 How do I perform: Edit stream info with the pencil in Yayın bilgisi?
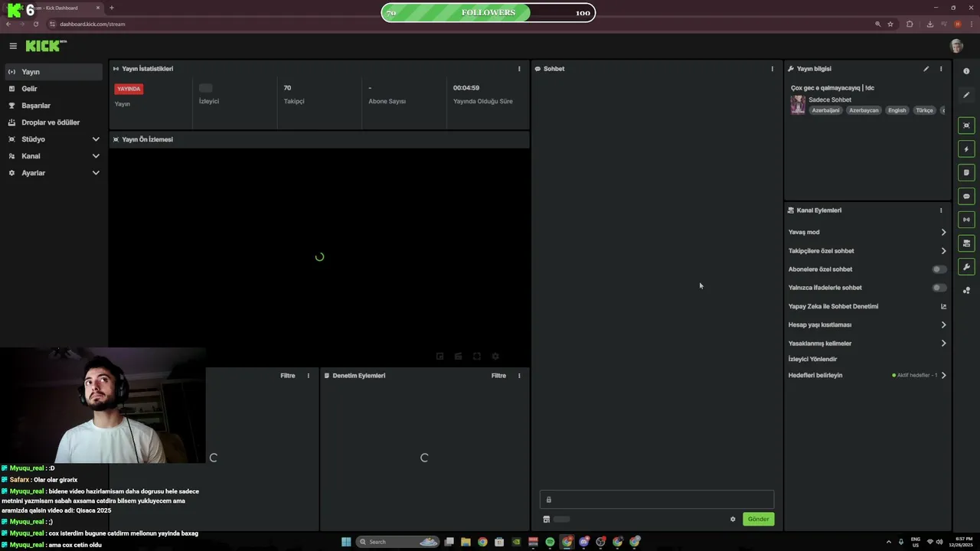tap(926, 69)
